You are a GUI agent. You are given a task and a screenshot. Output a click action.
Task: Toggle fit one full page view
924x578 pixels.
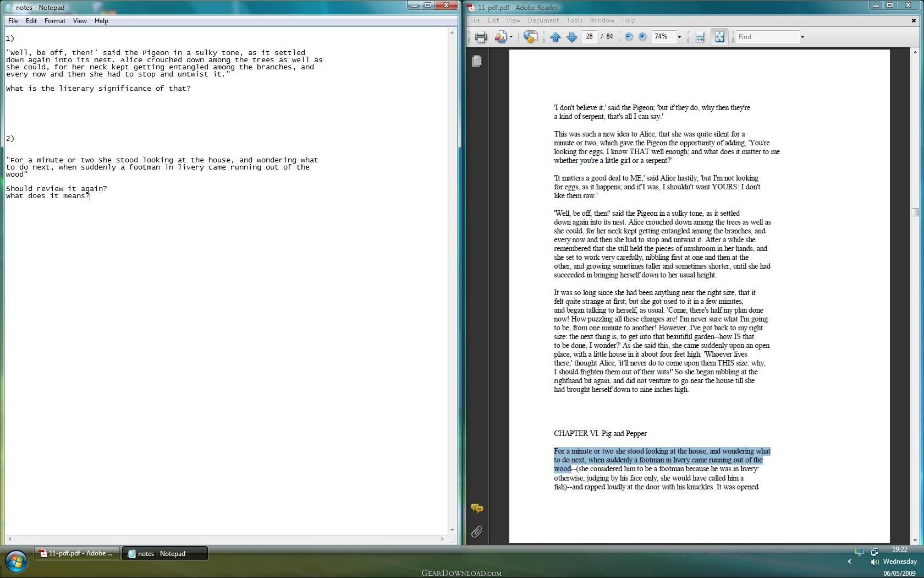pos(719,37)
